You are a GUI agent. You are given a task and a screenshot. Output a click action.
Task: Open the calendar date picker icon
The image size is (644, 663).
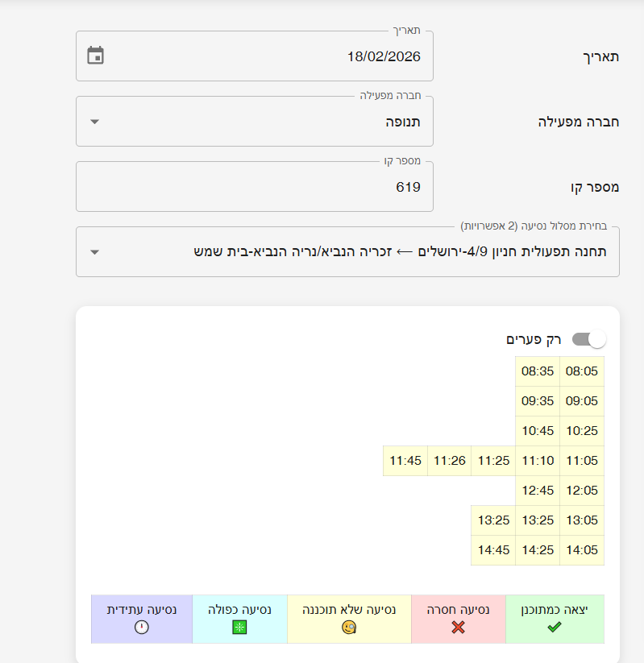point(96,56)
